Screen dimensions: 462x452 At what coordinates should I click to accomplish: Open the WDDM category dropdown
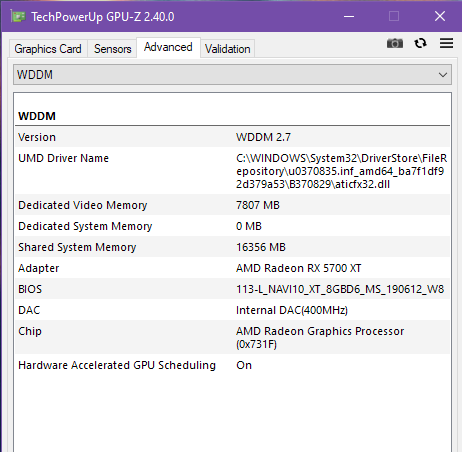(232, 75)
